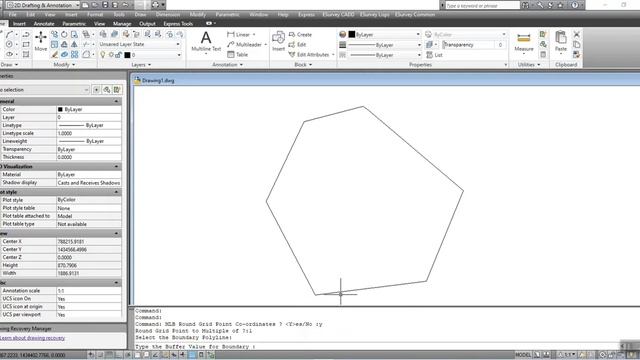Toggle PICKADD button in Properties palette
640x360 pixels.
point(96,90)
